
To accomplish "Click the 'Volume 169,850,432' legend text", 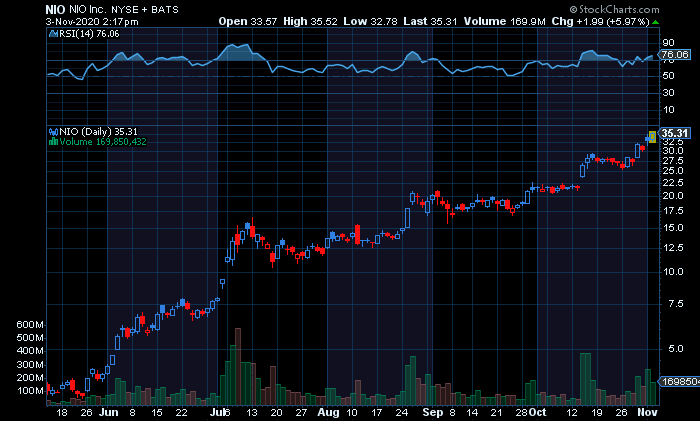I will (x=103, y=142).
